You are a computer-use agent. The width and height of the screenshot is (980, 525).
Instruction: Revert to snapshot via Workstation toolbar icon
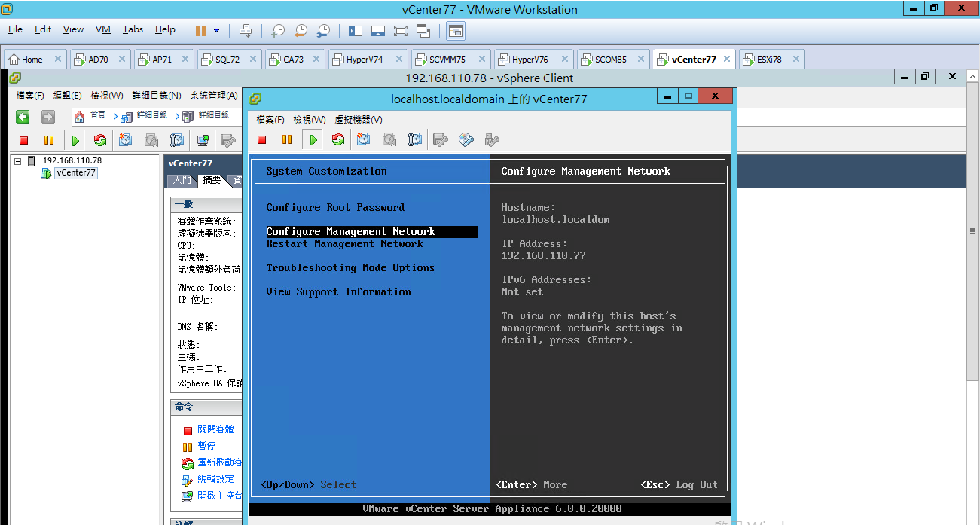pyautogui.click(x=301, y=31)
